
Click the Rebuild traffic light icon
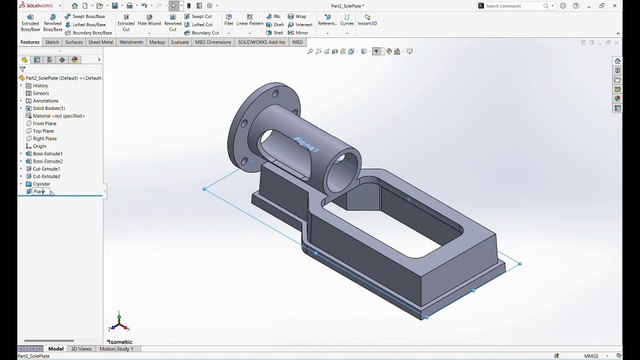(x=189, y=6)
